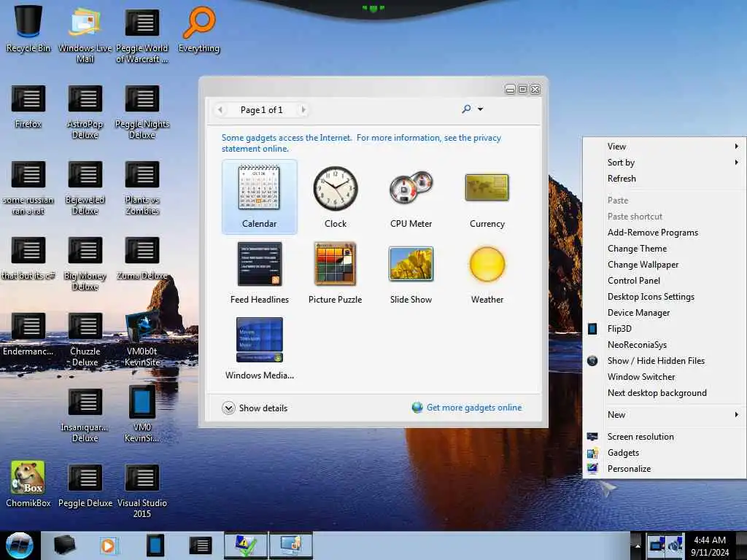The width and height of the screenshot is (747, 560).
Task: Expand the Sort by submenu
Action: [x=664, y=163]
